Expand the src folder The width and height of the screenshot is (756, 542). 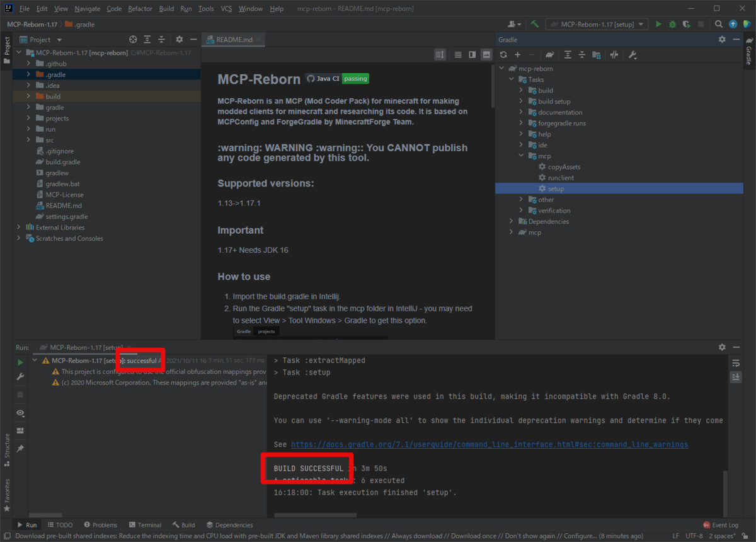coord(29,140)
